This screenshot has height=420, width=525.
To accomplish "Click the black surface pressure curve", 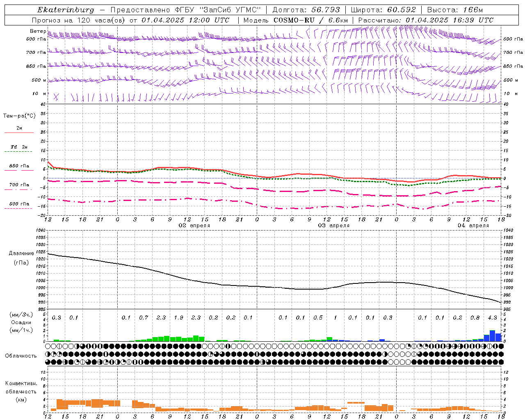I will coord(274,287).
